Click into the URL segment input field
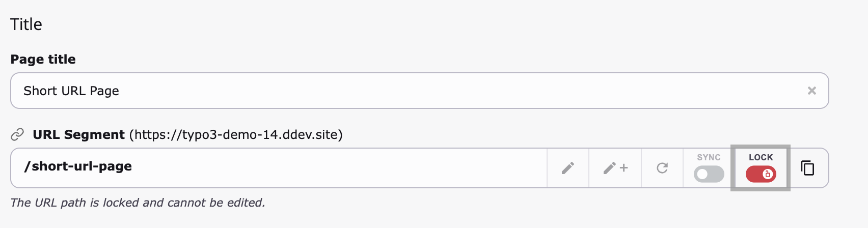This screenshot has width=868, height=228. point(306,168)
